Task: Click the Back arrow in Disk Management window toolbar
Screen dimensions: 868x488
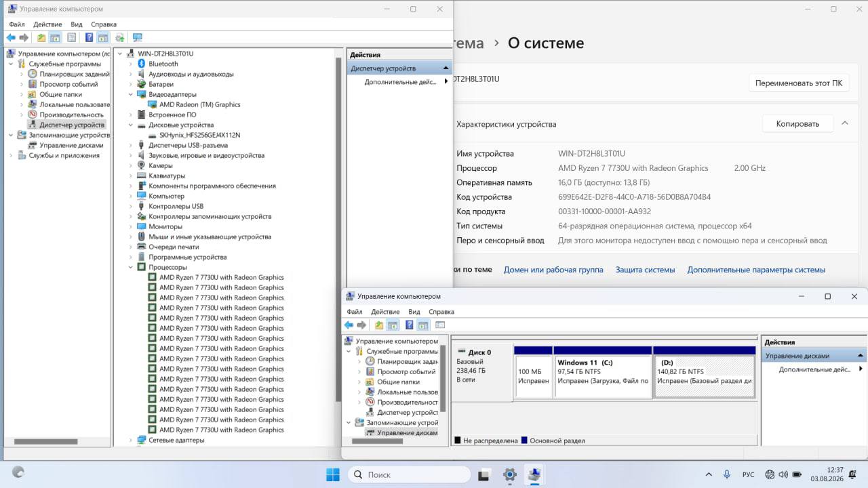Action: 349,325
